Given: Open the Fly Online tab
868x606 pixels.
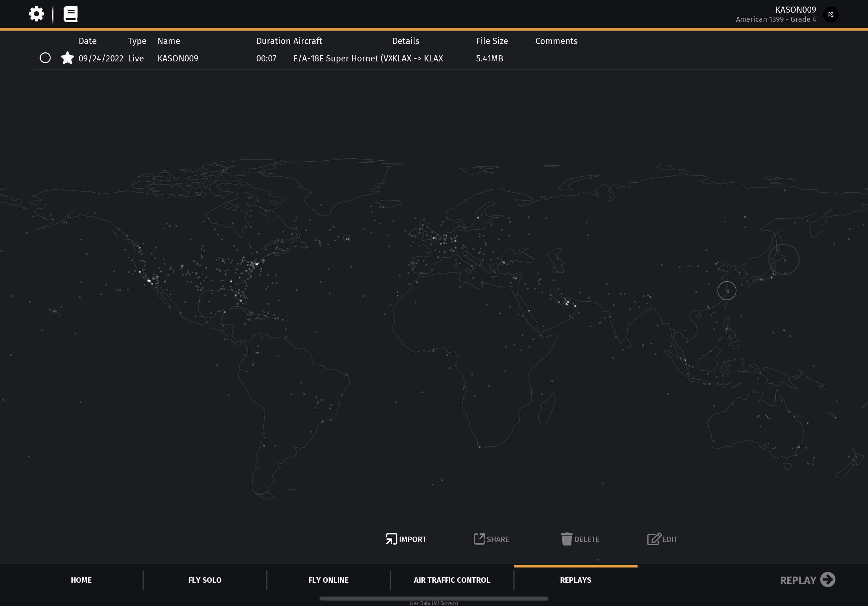Looking at the screenshot, I should (328, 580).
